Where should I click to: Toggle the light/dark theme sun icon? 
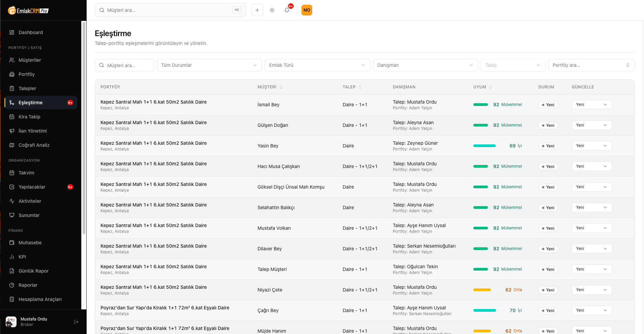pyautogui.click(x=272, y=10)
